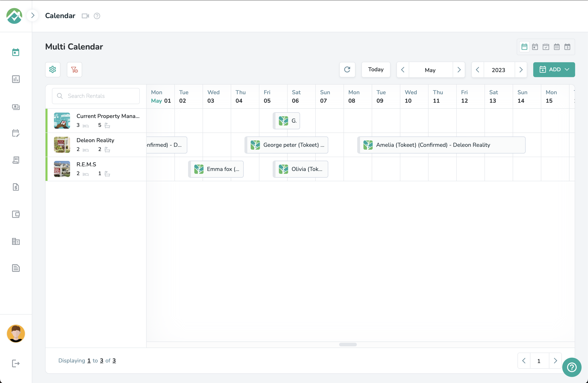Screen dimensions: 588x383
Task: Click the red clear filter icon
Action: click(74, 69)
